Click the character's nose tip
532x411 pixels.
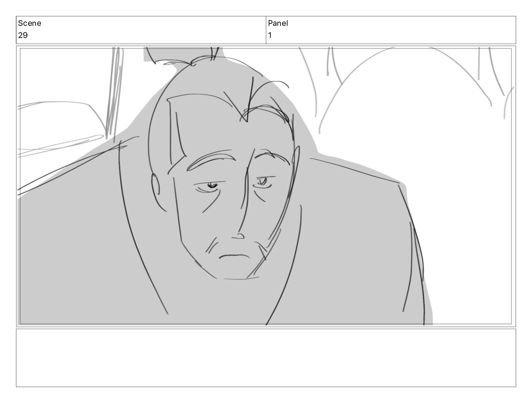[238, 236]
